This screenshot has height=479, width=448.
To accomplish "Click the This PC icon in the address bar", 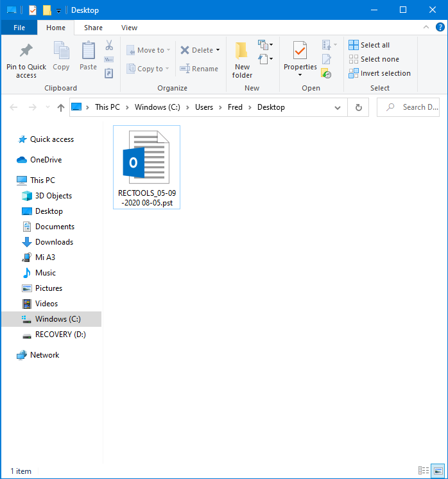I will tap(76, 107).
